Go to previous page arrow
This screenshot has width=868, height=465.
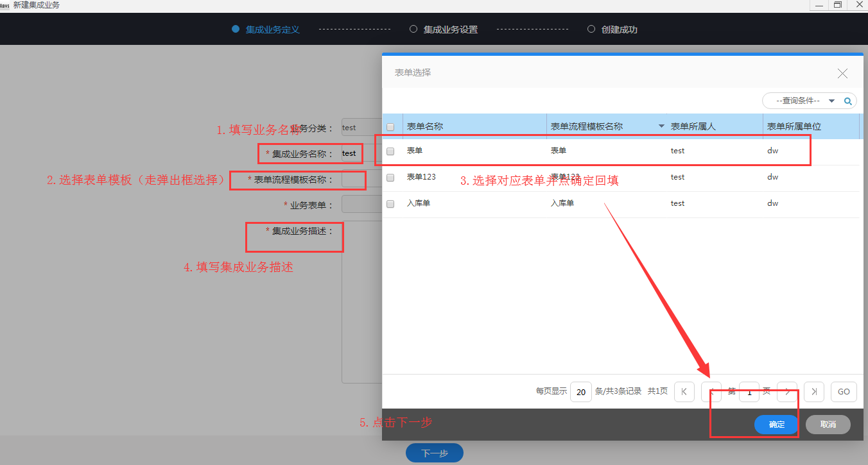711,392
